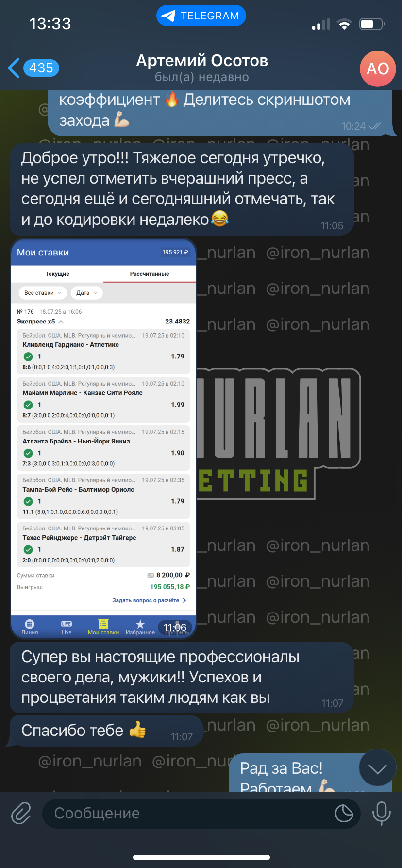Tap the 1.90 odds on Атланта Брэйвз

click(178, 453)
